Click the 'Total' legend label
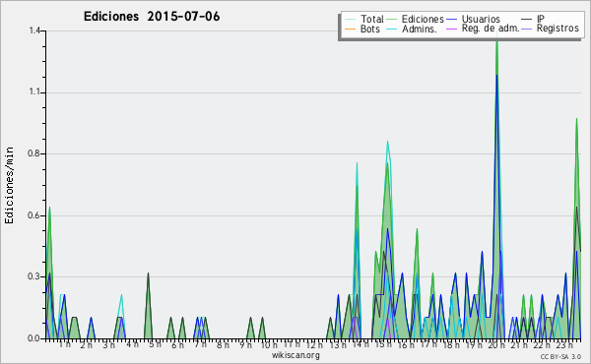Image resolution: width=591 pixels, height=364 pixels. (372, 19)
